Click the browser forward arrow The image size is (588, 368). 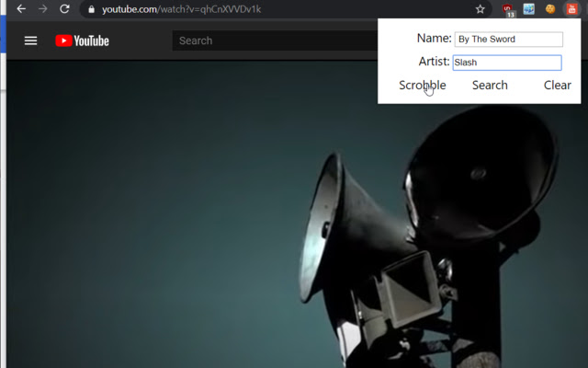(43, 8)
